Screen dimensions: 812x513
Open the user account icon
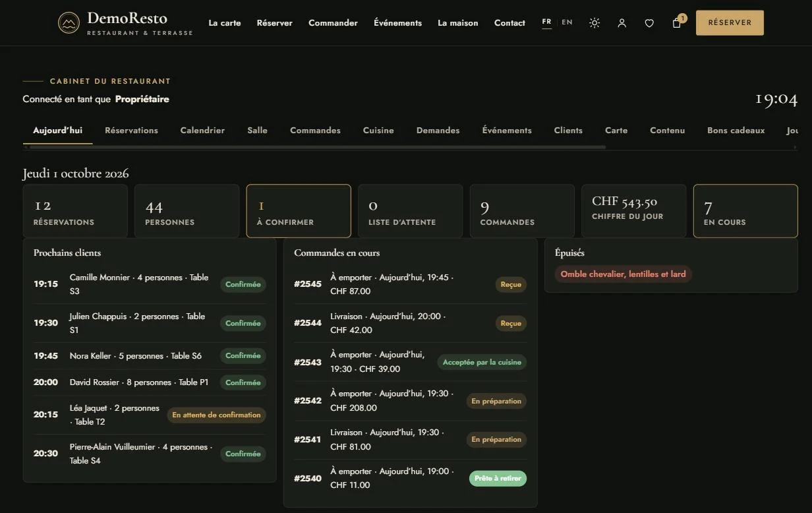point(622,23)
